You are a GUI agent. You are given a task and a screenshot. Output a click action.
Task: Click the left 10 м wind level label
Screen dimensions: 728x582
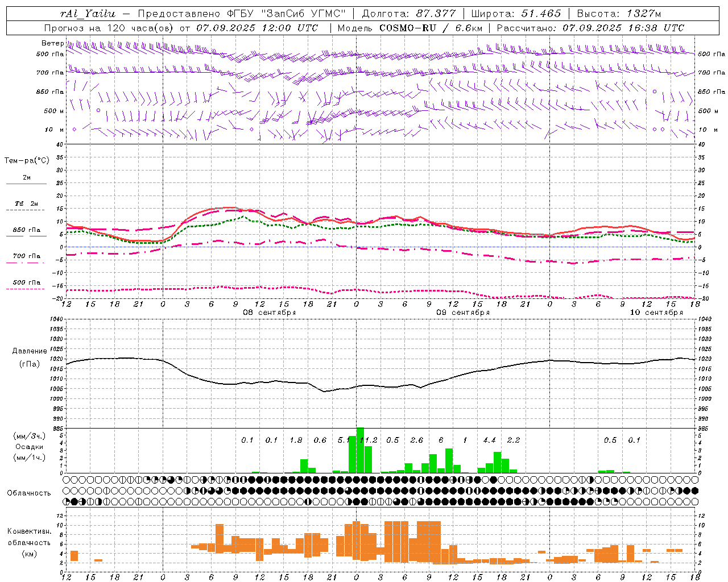coord(54,130)
